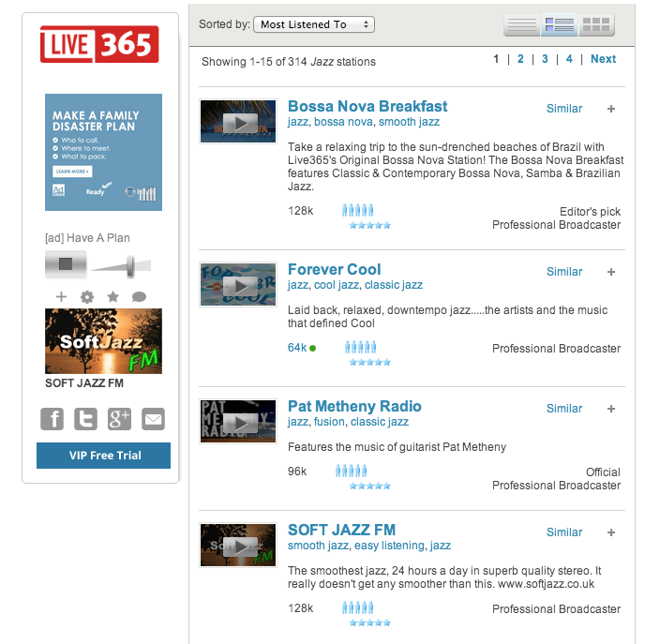The height and width of the screenshot is (644, 645).
Task: Click Soft Jazz FM now-playing artwork
Action: click(103, 341)
